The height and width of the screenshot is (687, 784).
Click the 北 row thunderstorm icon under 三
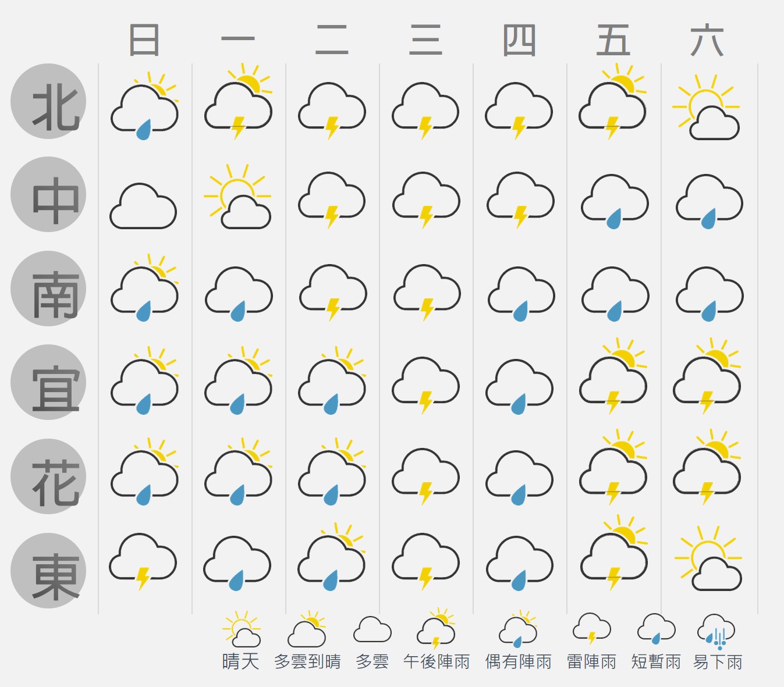425,111
